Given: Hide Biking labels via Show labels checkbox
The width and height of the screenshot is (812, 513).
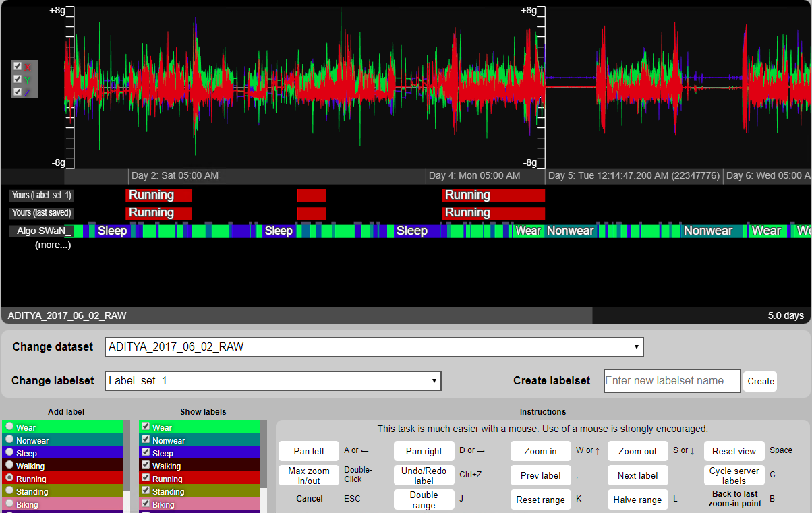Looking at the screenshot, I should pyautogui.click(x=146, y=504).
